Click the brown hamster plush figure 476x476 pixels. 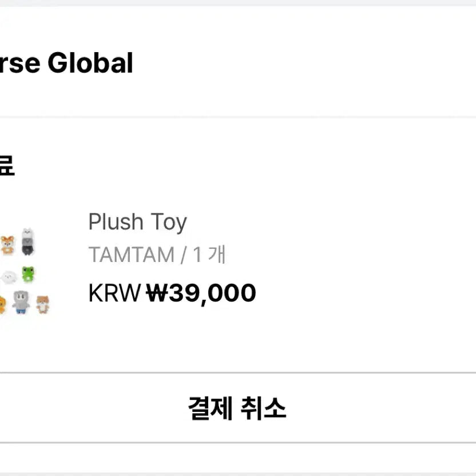coord(42,304)
